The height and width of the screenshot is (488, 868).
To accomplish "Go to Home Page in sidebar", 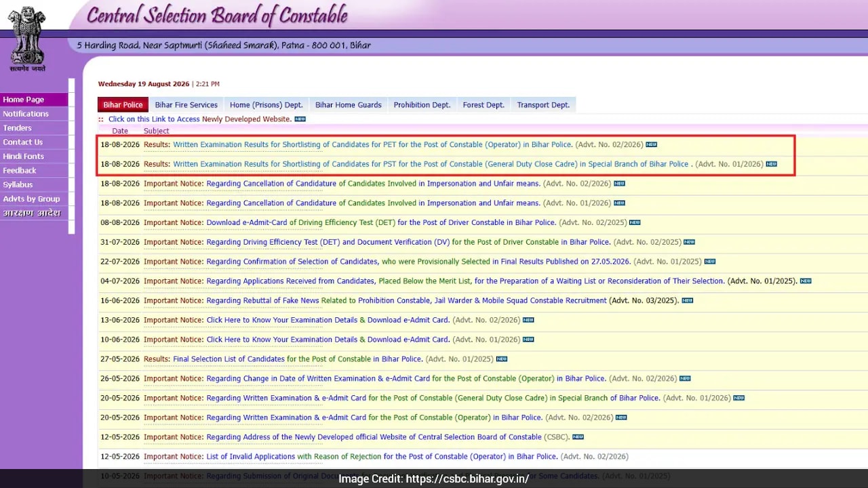I will [x=34, y=100].
